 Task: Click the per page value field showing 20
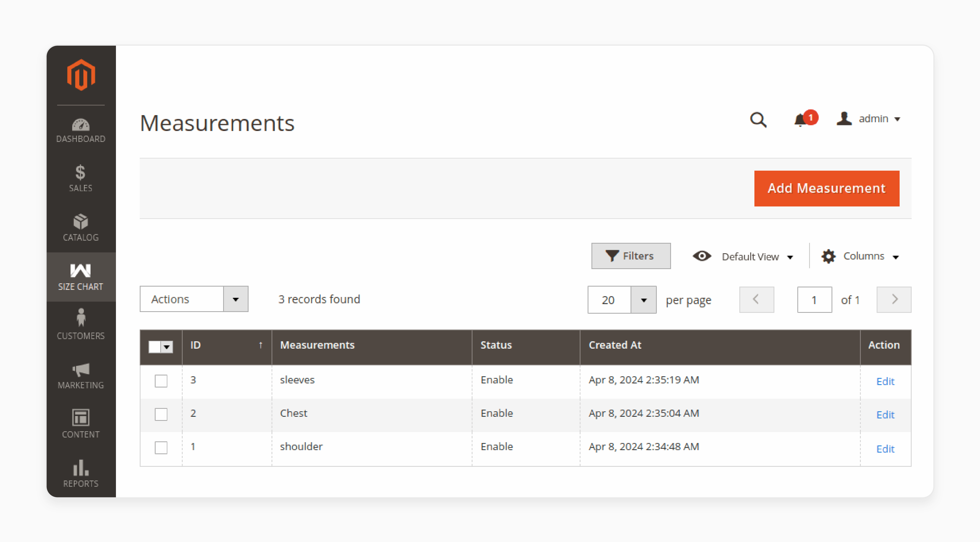point(609,300)
